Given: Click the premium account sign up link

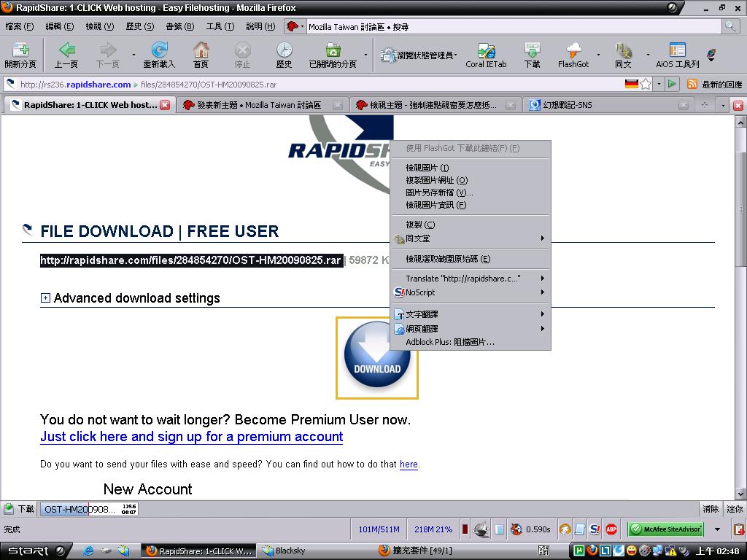Looking at the screenshot, I should click(192, 437).
